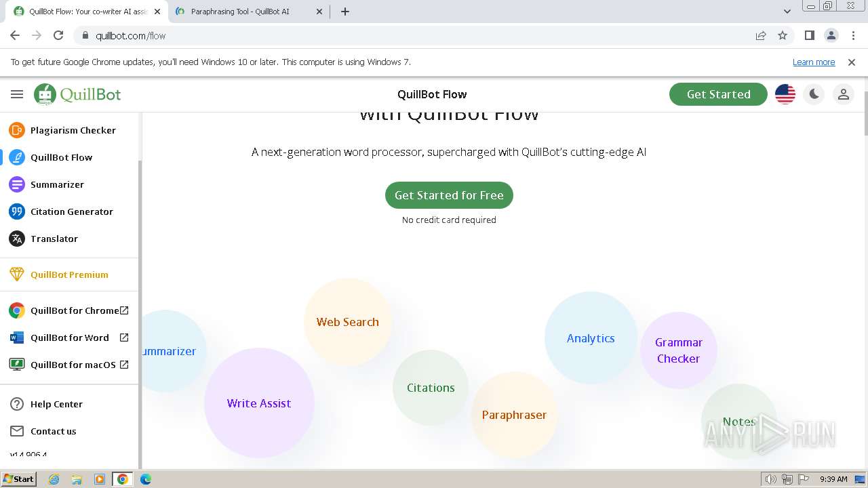Open the Chrome side panel icon

(x=810, y=35)
